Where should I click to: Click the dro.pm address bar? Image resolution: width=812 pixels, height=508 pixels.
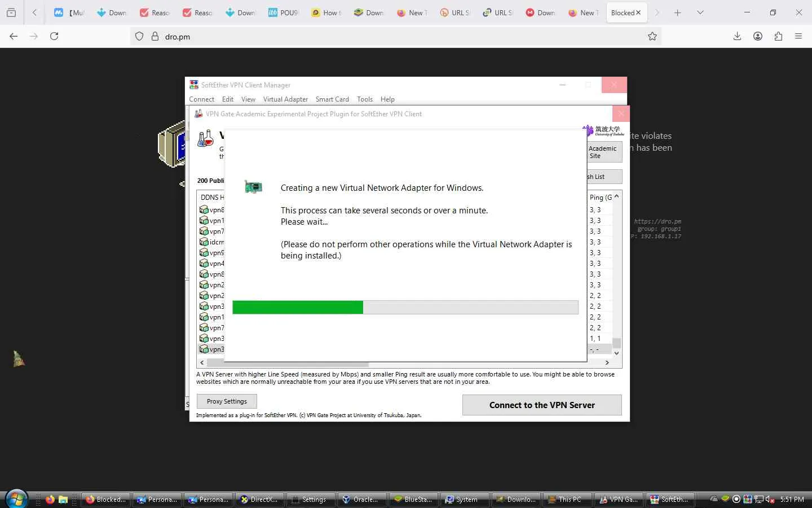pyautogui.click(x=395, y=37)
